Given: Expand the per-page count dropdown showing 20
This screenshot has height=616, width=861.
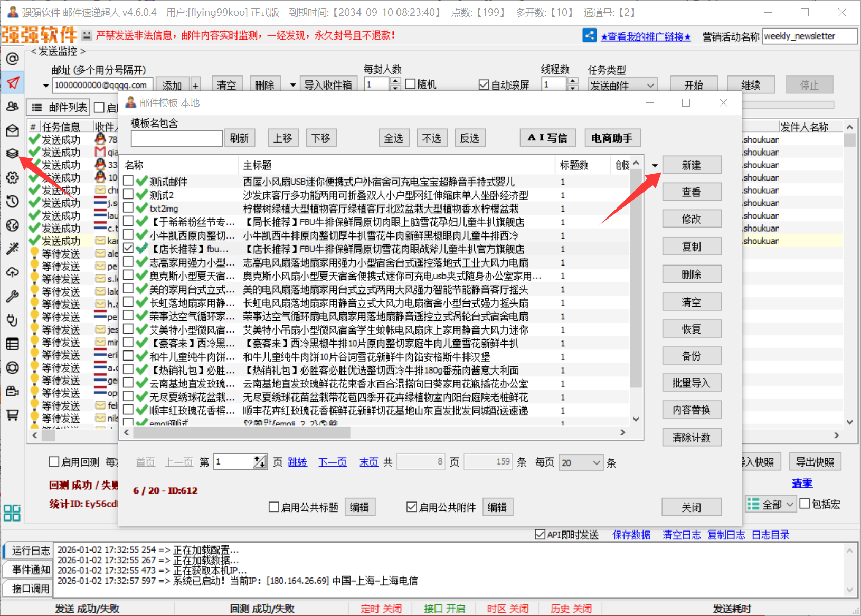Looking at the screenshot, I should (596, 463).
